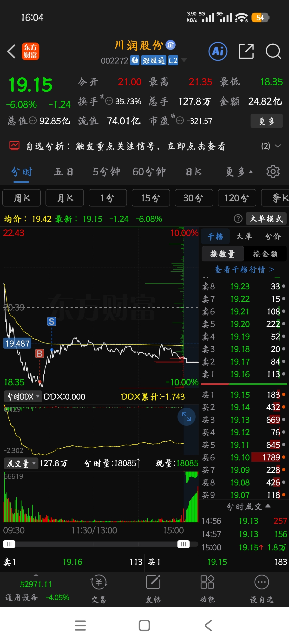Tap 卖5 19.20 order book row
Image resolution: width=289 pixels, height=644 pixels.
pos(244,324)
